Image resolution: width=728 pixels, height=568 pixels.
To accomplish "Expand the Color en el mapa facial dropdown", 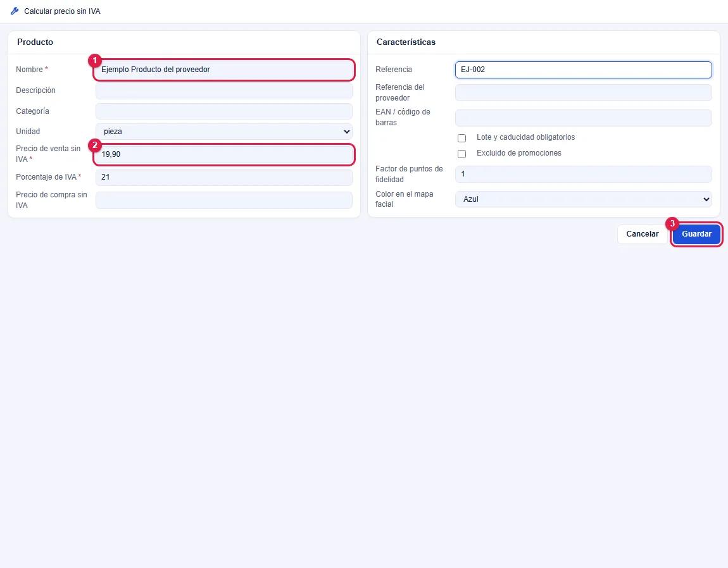I will point(583,199).
